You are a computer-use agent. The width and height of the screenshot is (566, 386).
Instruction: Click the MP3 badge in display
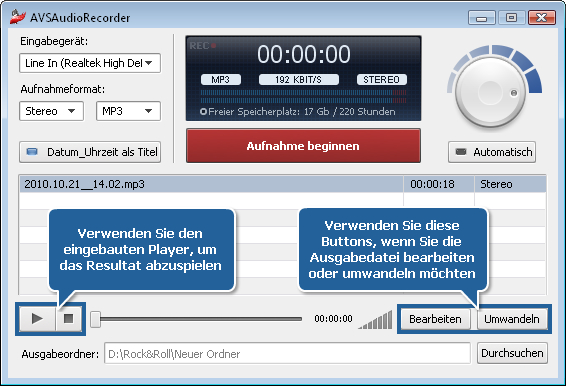(x=221, y=79)
